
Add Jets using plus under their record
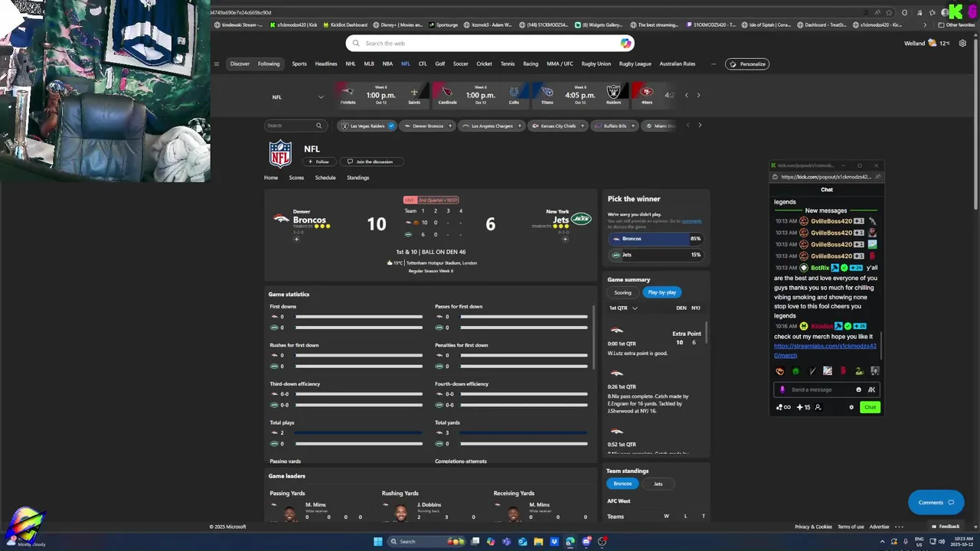pos(565,239)
